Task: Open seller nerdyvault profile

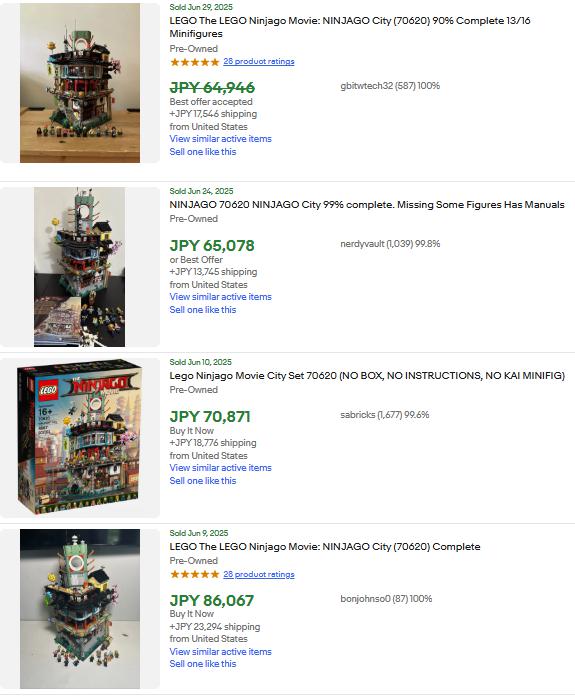Action: pos(390,244)
